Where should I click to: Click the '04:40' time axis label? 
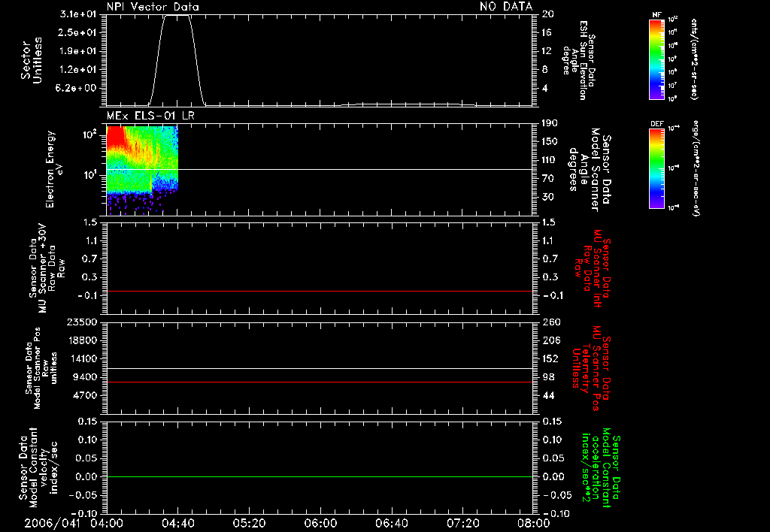[177, 523]
